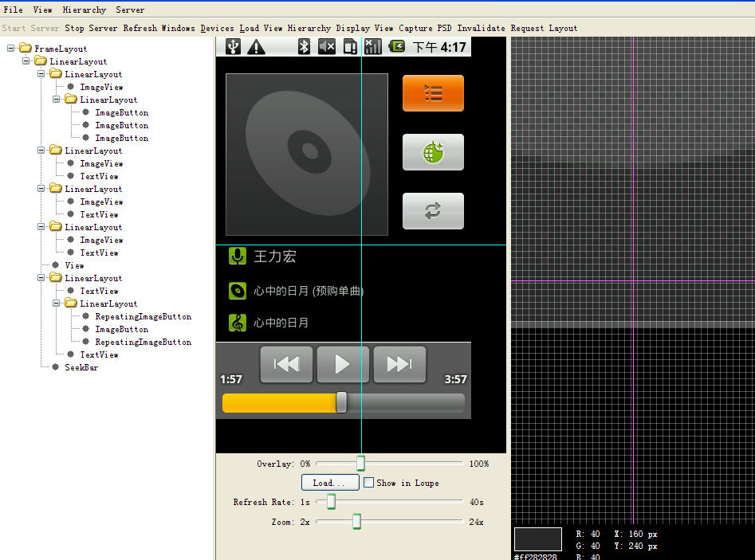Click the play button

coord(343,364)
